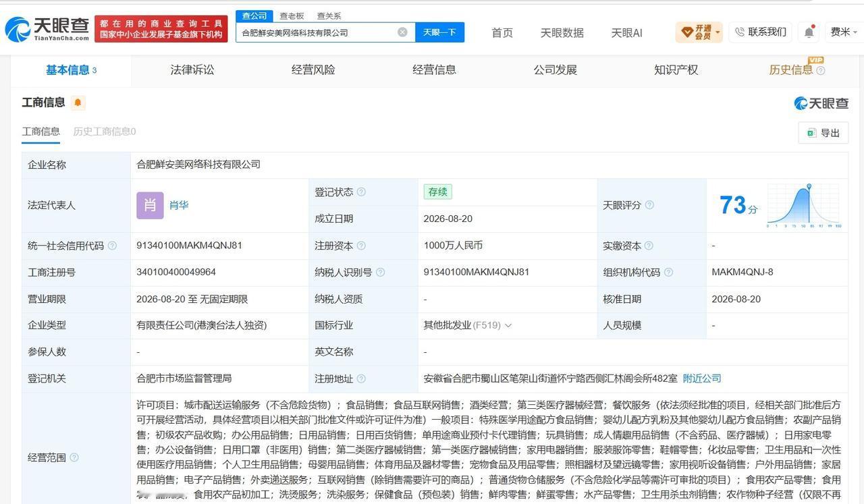
Task: Open 开通会员 membership dropdown
Action: (699, 32)
